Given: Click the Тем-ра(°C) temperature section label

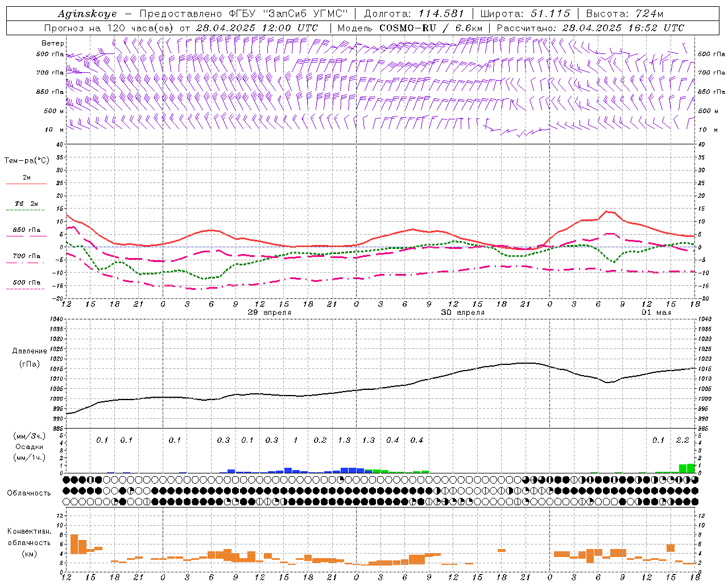Looking at the screenshot, I should (27, 161).
